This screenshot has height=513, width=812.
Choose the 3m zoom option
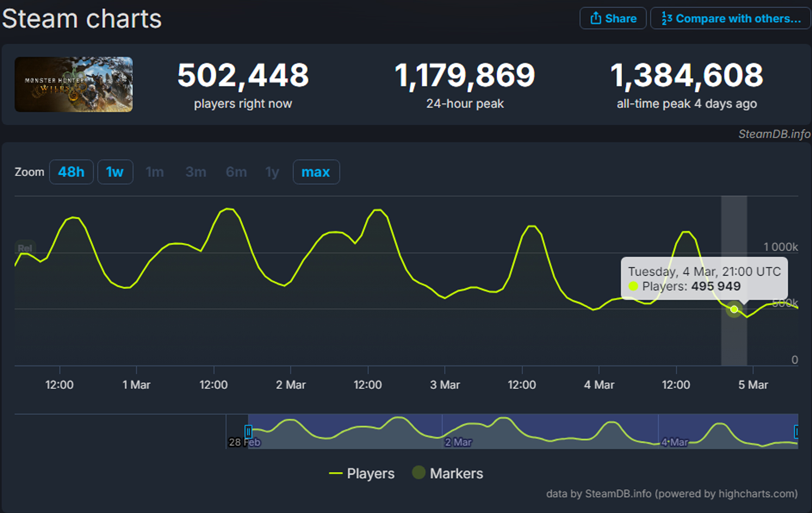[x=196, y=172]
